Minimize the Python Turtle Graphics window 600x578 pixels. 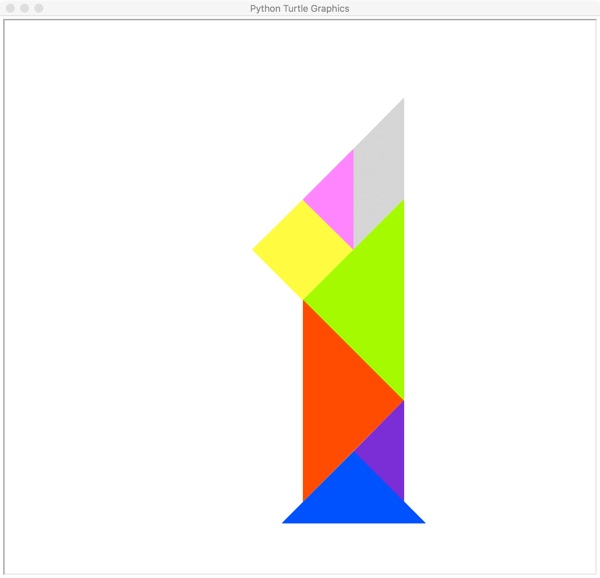click(x=24, y=8)
